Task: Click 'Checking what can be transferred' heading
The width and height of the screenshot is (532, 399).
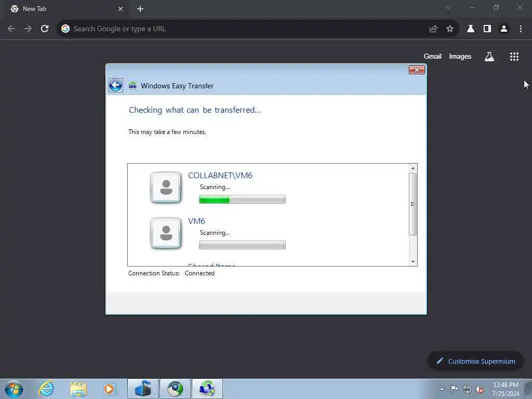Action: [195, 110]
